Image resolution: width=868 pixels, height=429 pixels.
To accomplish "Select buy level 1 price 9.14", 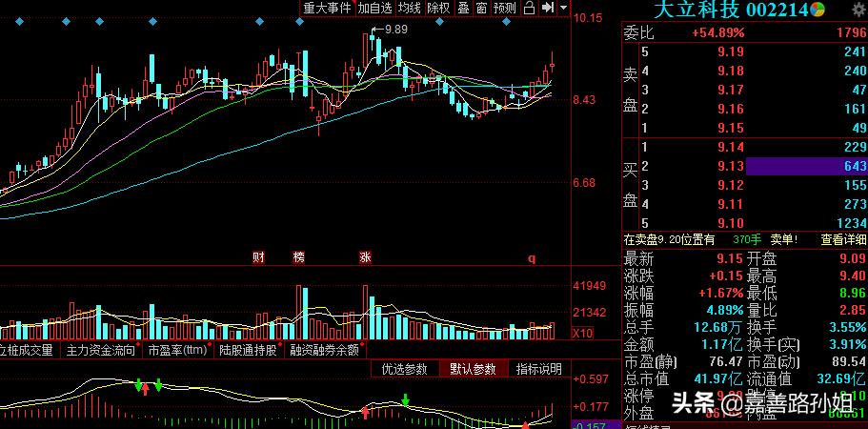I will [x=731, y=147].
